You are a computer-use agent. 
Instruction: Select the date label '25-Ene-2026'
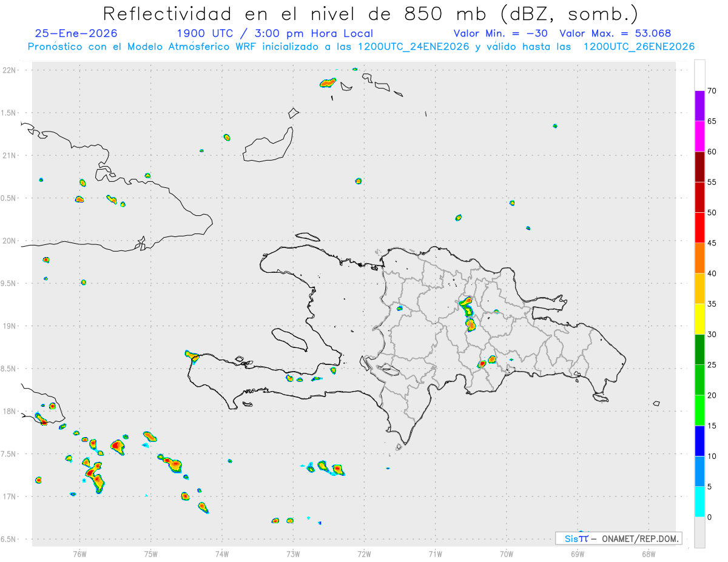76,33
